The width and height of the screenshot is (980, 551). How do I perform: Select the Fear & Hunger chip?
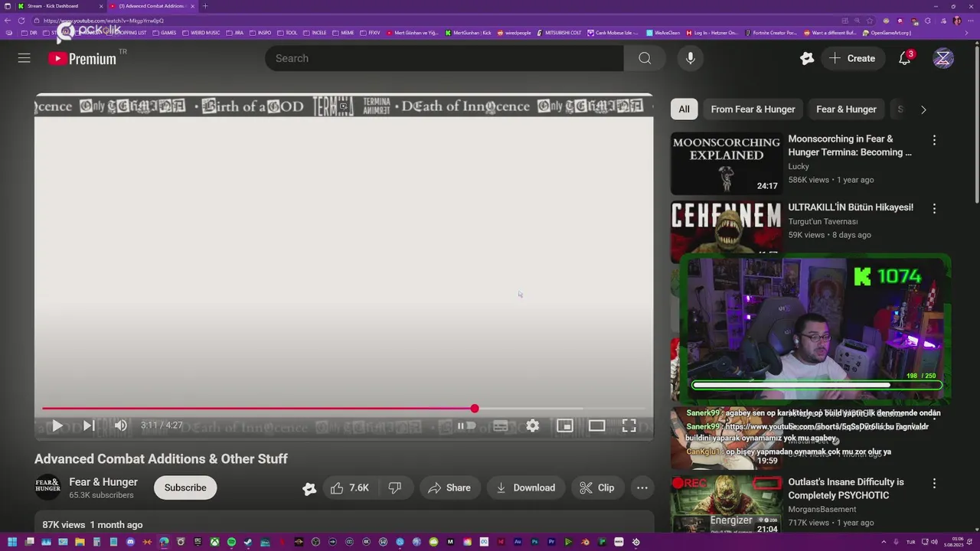846,109
